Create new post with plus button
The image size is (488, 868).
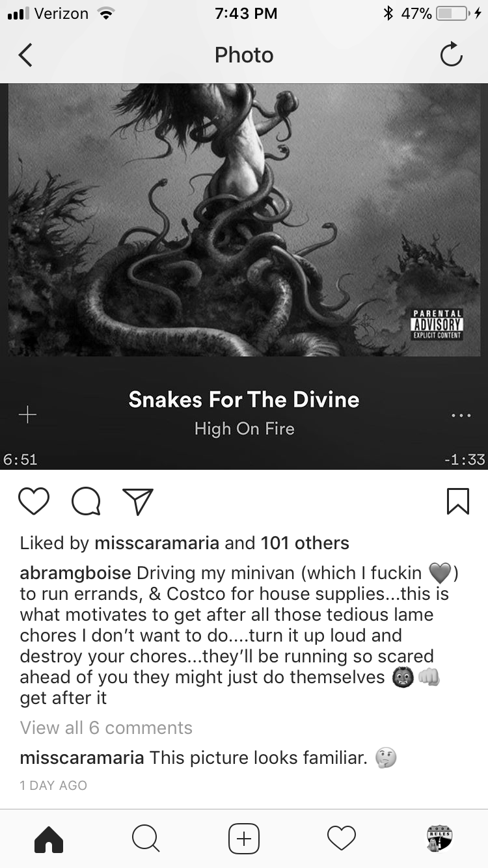(244, 838)
